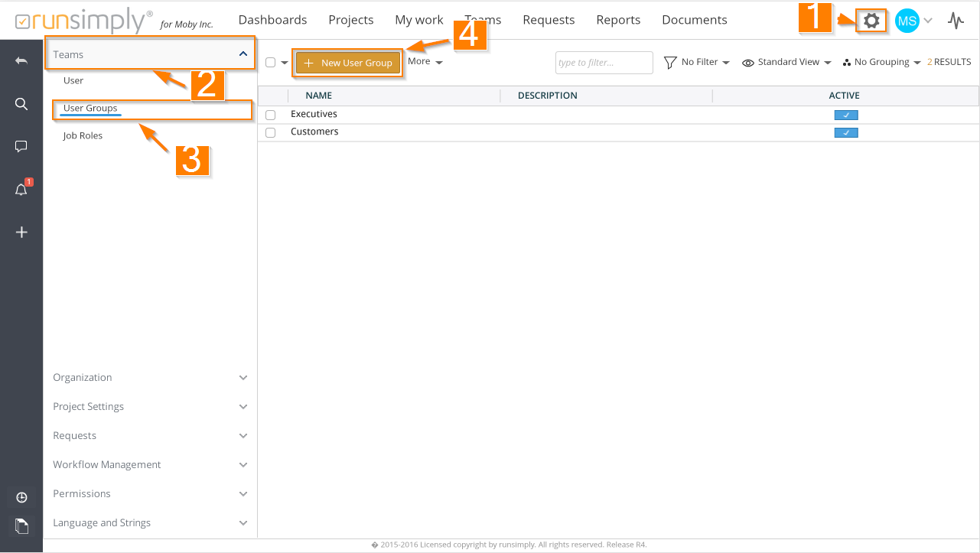The height and width of the screenshot is (553, 980).
Task: Open the No Grouping dropdown
Action: pyautogui.click(x=881, y=62)
